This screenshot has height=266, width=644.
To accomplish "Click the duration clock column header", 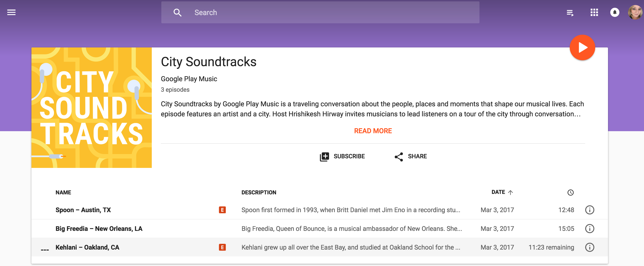I will [x=570, y=193].
